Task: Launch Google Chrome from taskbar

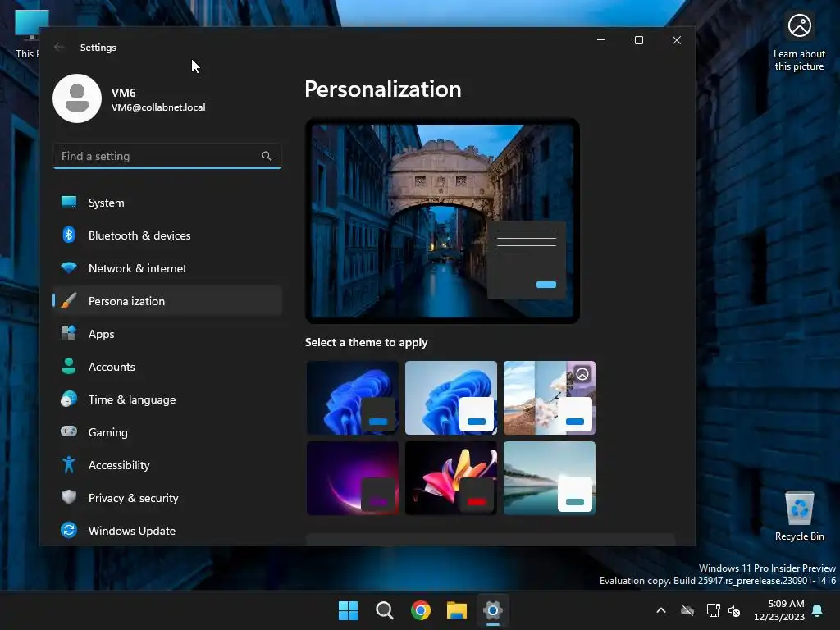Action: click(x=421, y=610)
